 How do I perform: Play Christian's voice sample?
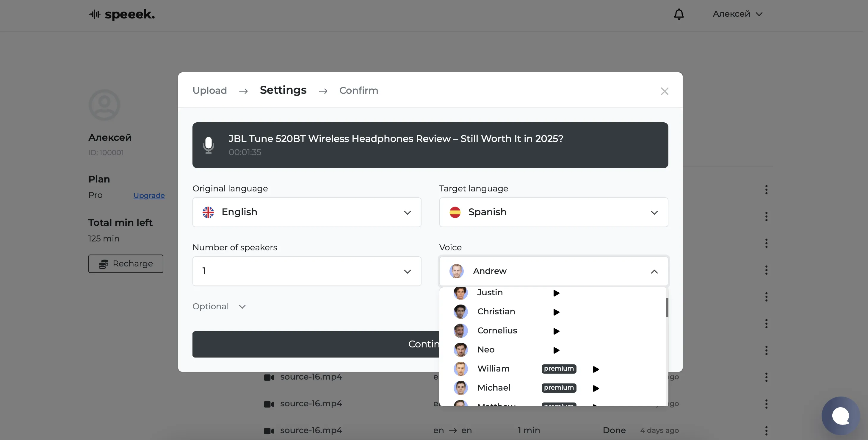[x=556, y=312]
